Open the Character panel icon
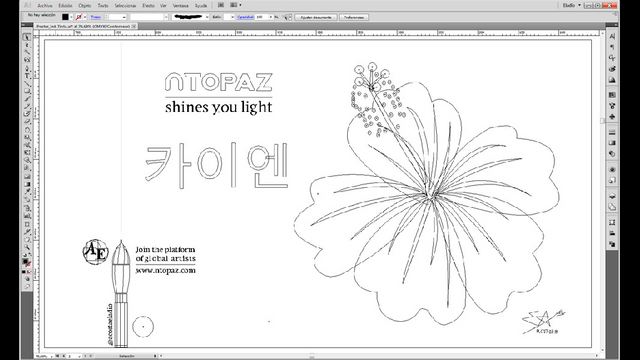Viewport: 640px width, 360px height. pos(612,36)
